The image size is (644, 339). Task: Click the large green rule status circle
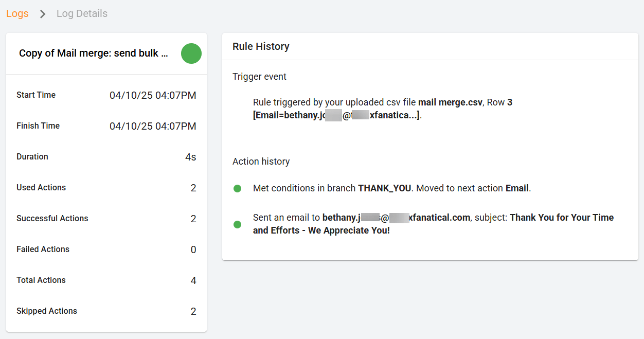pyautogui.click(x=191, y=53)
